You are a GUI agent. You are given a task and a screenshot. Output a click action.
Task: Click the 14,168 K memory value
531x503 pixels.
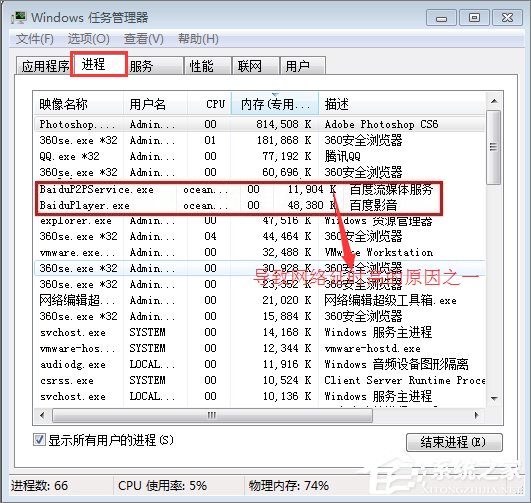pos(287,332)
